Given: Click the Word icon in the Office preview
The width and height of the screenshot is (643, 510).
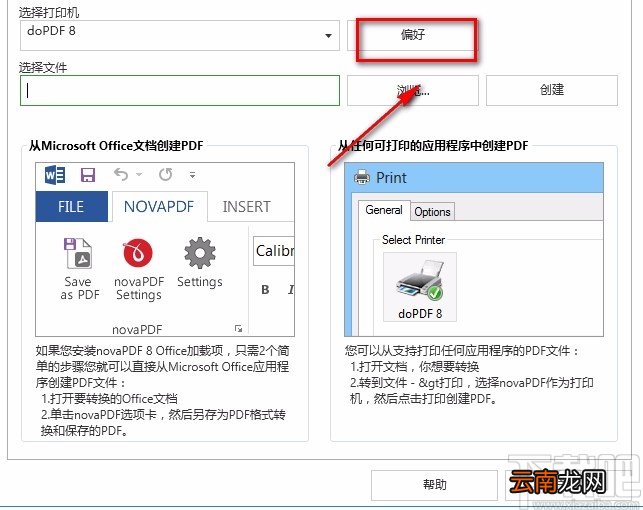Looking at the screenshot, I should click(55, 175).
